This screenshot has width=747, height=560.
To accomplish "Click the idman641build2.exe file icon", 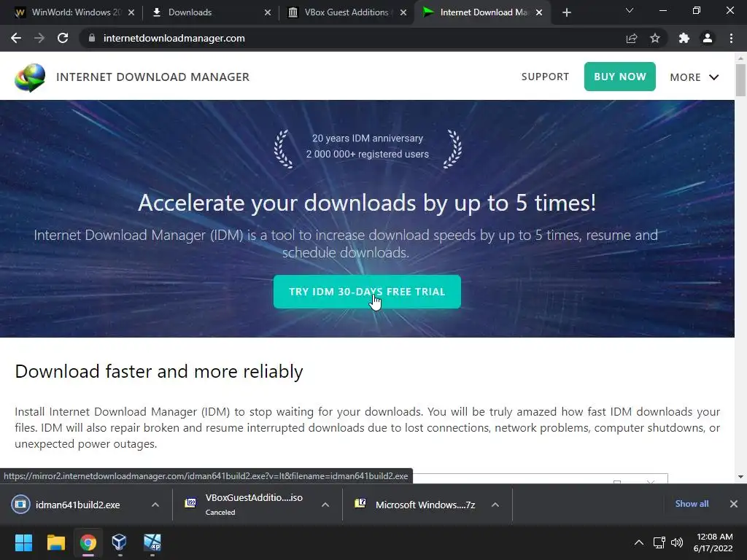I will click(20, 505).
